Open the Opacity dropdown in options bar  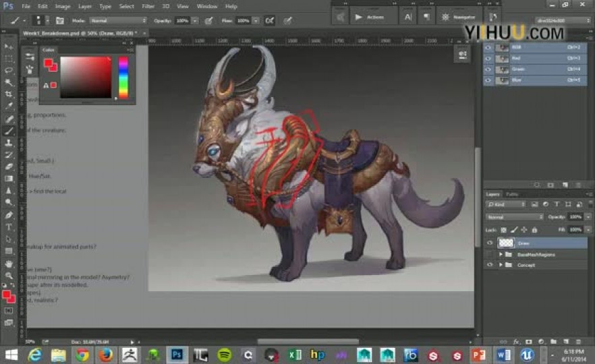click(x=195, y=20)
